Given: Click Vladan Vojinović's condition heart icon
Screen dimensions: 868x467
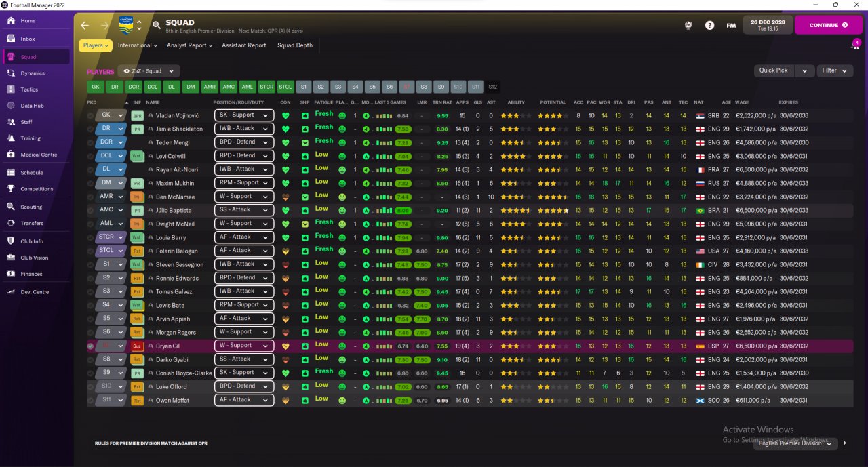Looking at the screenshot, I should click(x=285, y=115).
